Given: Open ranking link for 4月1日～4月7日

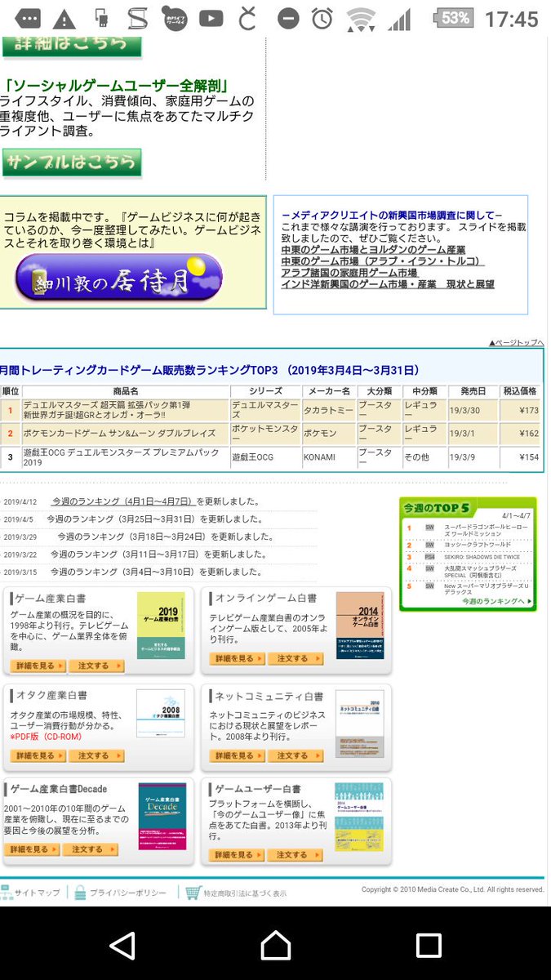Looking at the screenshot, I should click(122, 501).
